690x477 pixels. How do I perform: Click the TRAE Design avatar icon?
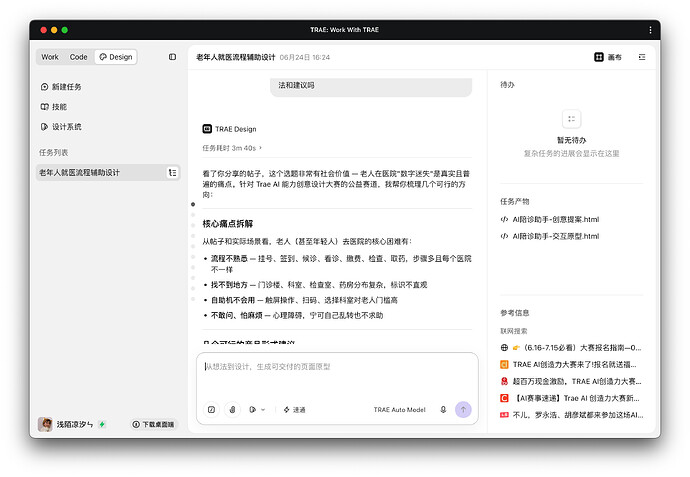coord(207,128)
